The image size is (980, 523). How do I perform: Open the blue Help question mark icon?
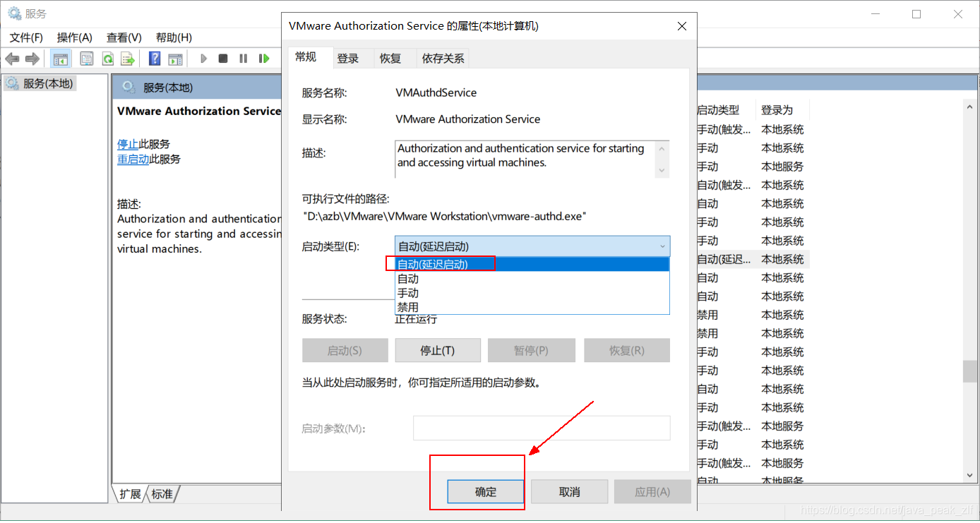click(x=155, y=59)
